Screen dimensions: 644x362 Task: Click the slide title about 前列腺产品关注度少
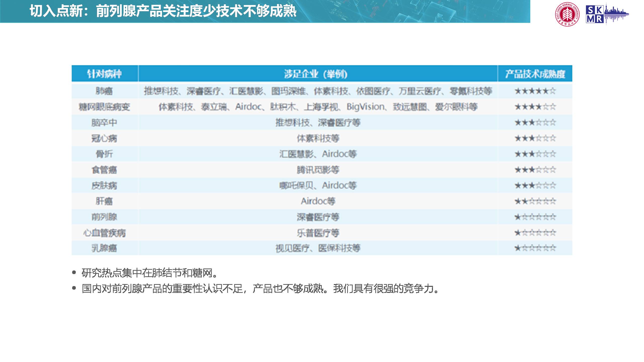pos(163,11)
